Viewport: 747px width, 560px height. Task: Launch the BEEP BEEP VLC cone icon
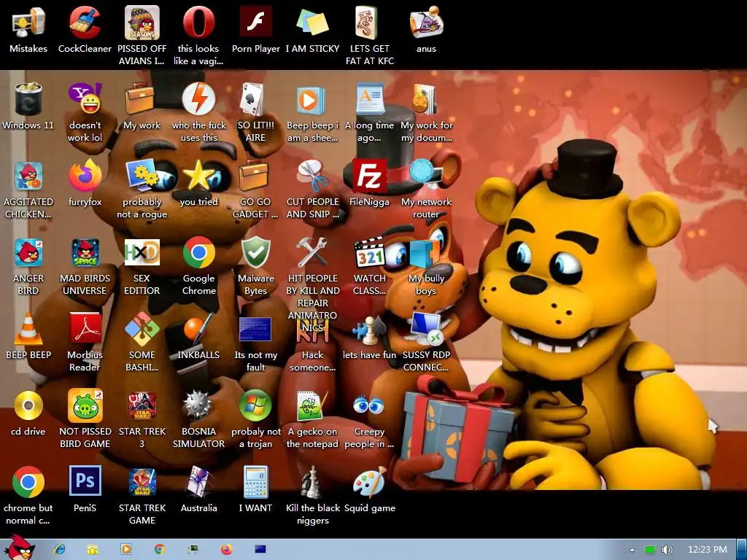28,329
